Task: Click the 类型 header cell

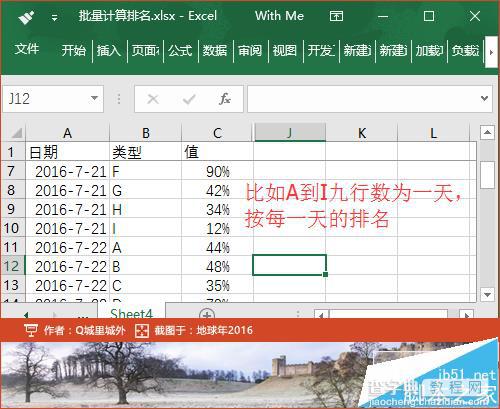Action: [x=146, y=152]
